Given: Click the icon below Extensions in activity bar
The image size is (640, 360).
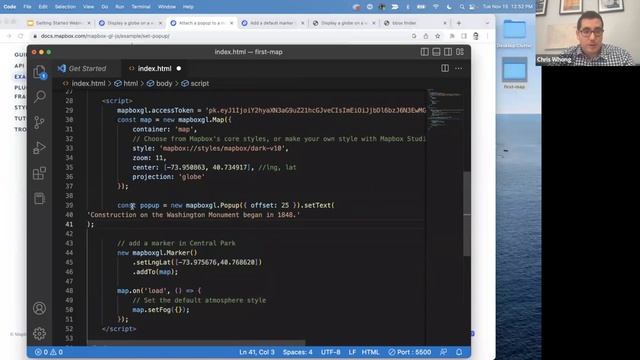Looking at the screenshot, I should [40, 199].
